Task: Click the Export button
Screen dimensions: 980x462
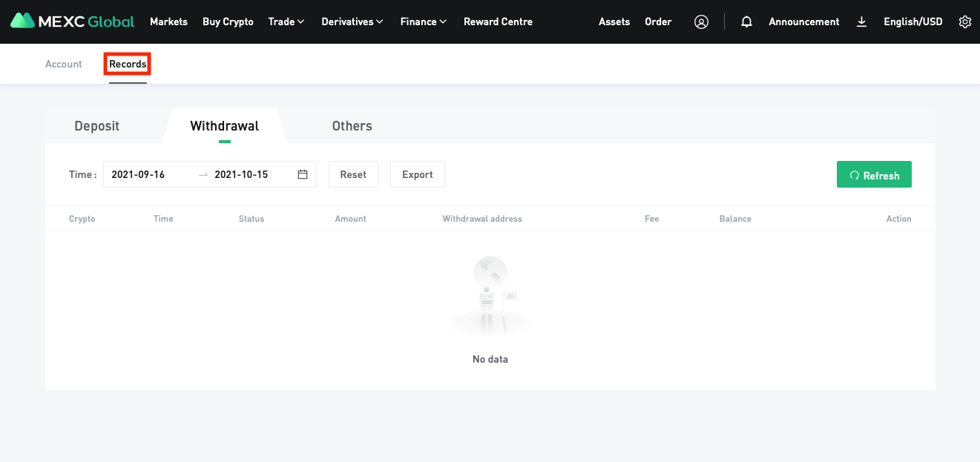Action: click(418, 174)
